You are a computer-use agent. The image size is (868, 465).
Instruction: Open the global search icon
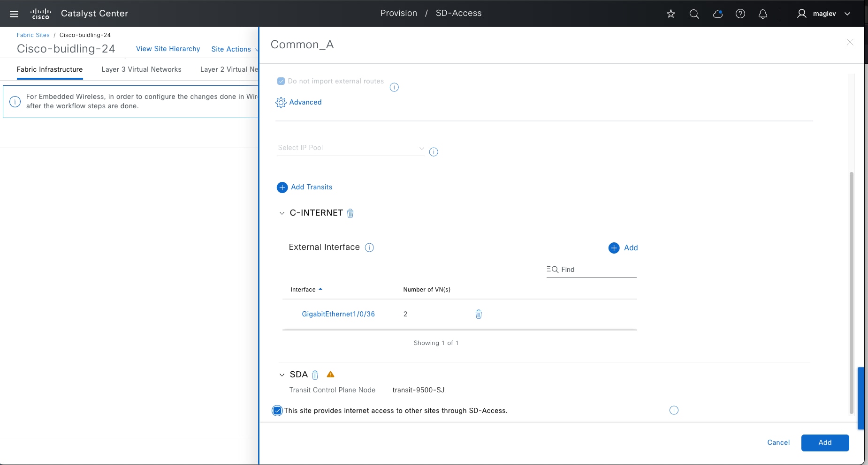point(694,14)
